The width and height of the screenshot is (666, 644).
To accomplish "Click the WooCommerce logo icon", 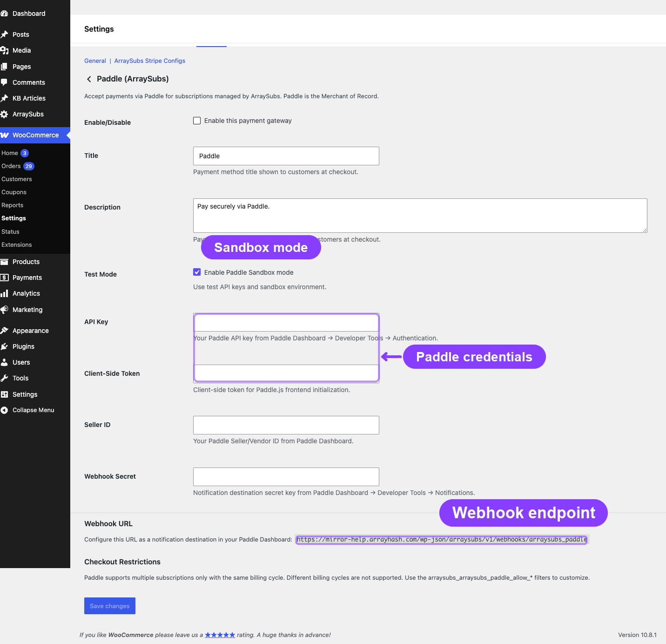I will coord(4,135).
